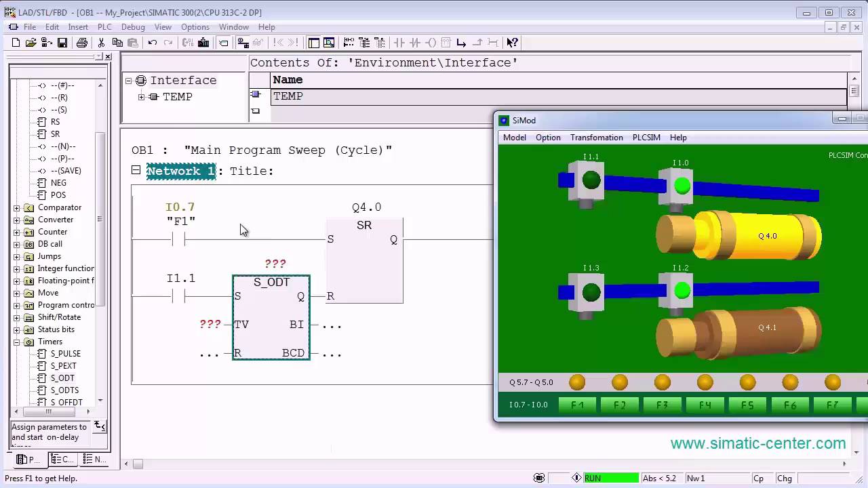868x488 pixels.
Task: Open the Options menu
Action: point(195,27)
